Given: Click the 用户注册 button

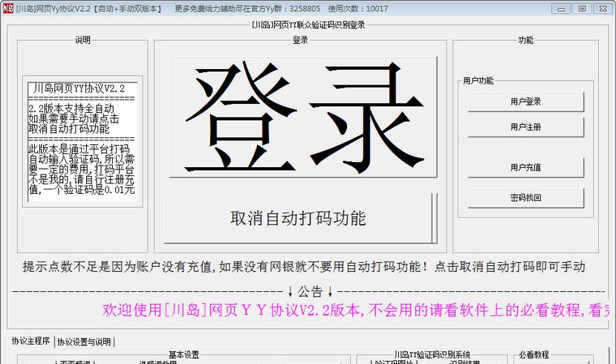Looking at the screenshot, I should pos(525,127).
